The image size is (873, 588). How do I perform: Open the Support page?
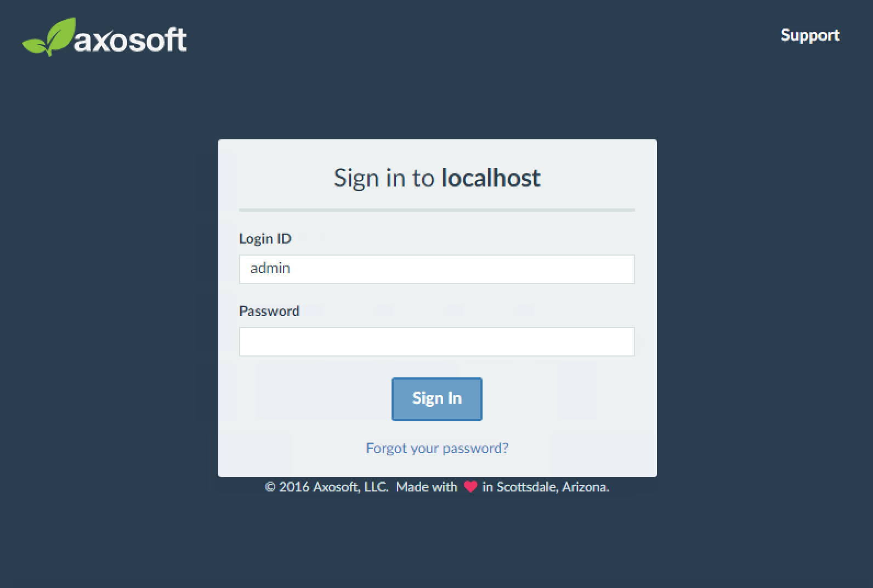(810, 35)
